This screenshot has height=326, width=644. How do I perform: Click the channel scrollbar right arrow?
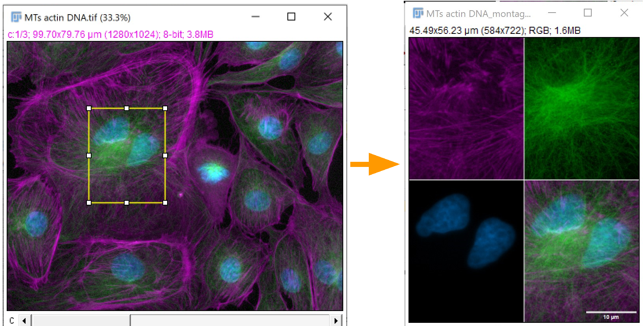click(x=336, y=320)
